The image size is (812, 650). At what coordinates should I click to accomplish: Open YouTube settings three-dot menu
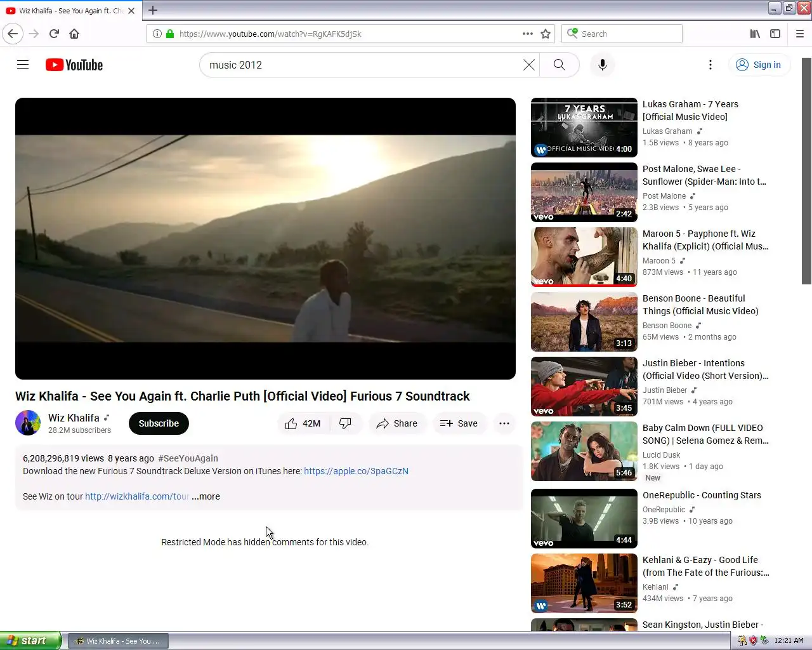pos(710,65)
